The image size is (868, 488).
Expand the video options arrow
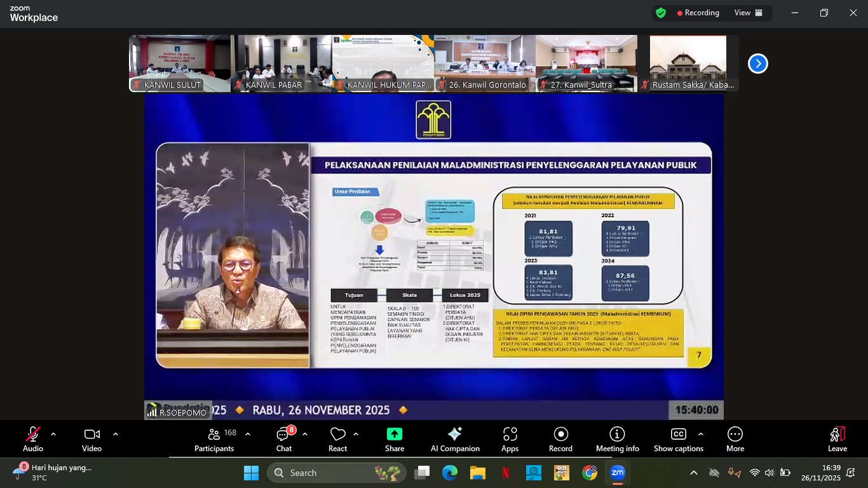116,434
